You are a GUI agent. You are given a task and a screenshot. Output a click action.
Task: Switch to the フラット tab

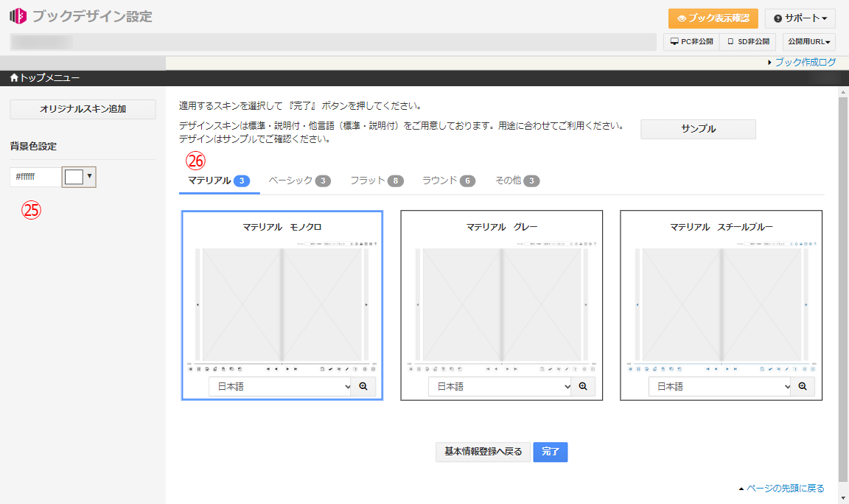click(x=377, y=181)
